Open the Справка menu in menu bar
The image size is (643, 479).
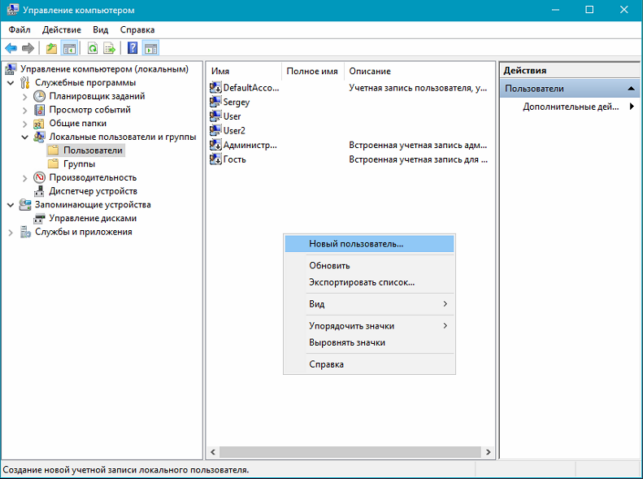coord(137,30)
